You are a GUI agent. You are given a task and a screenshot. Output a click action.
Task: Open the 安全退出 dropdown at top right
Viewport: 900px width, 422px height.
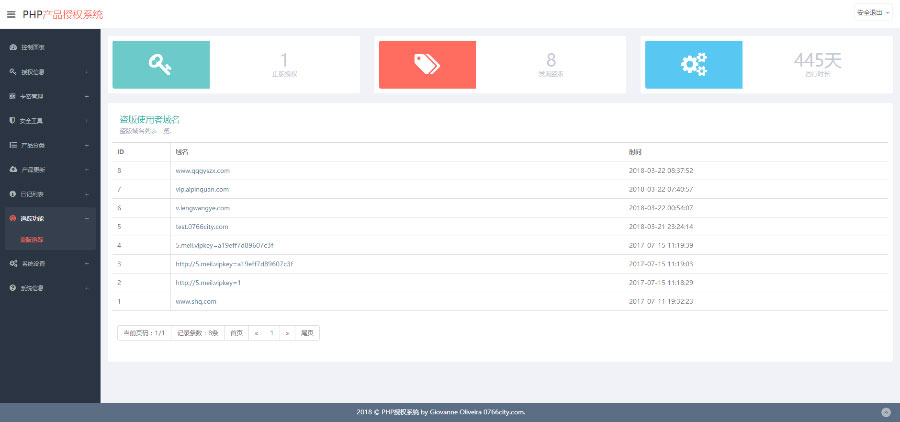pos(873,14)
